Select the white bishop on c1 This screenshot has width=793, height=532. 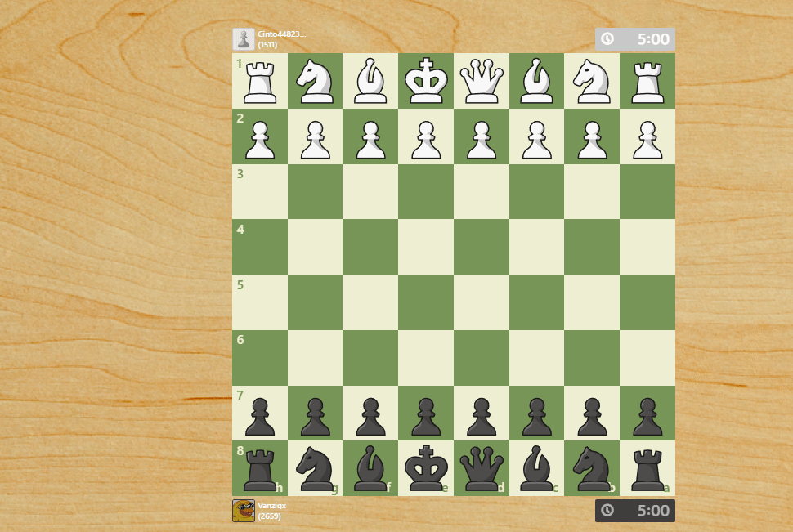coord(536,81)
